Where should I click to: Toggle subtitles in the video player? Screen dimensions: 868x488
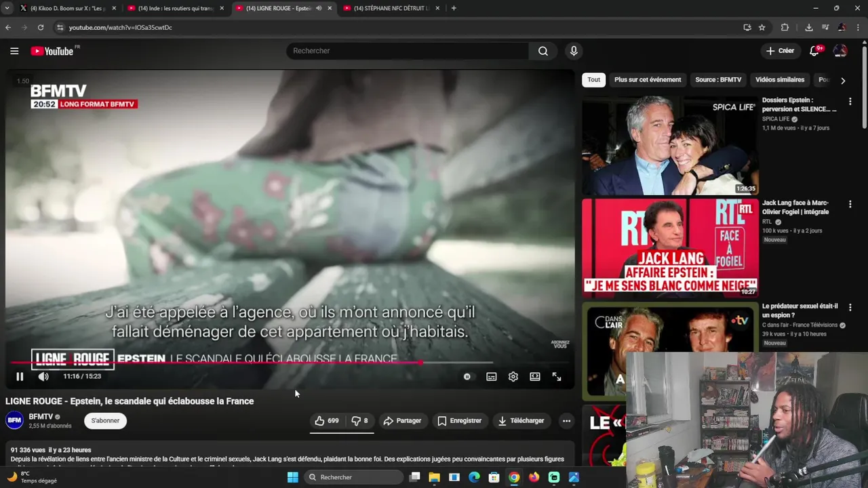coord(492,376)
